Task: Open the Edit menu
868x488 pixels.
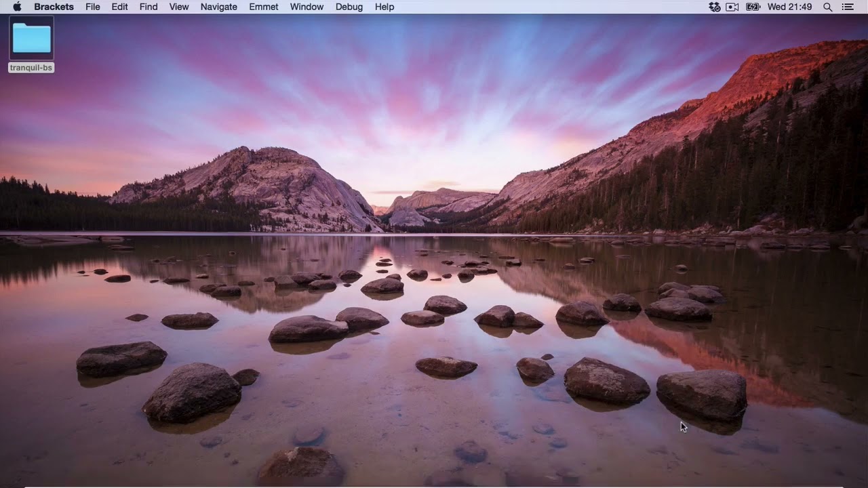Action: point(119,7)
